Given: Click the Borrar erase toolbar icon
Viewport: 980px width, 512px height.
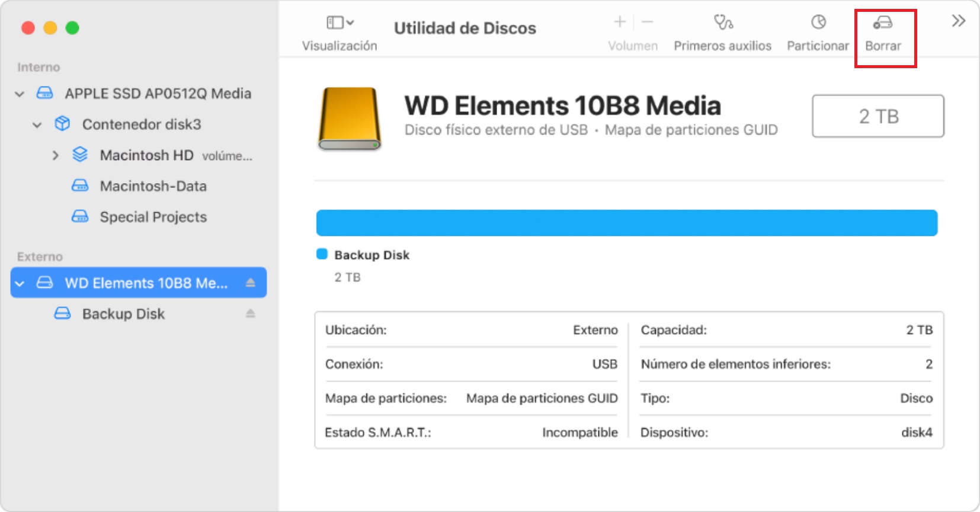Looking at the screenshot, I should click(882, 23).
